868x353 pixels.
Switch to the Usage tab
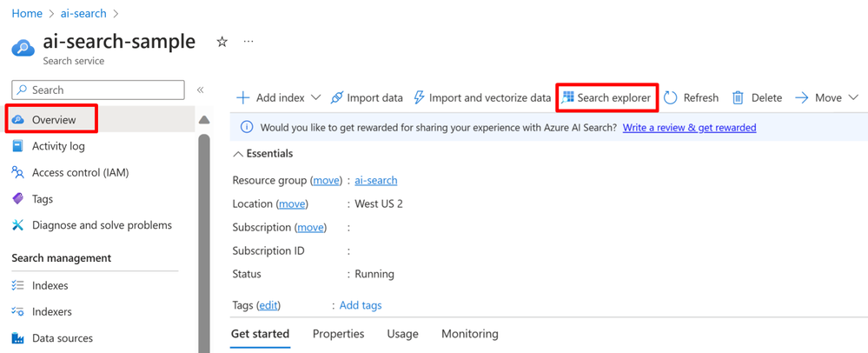(x=402, y=334)
